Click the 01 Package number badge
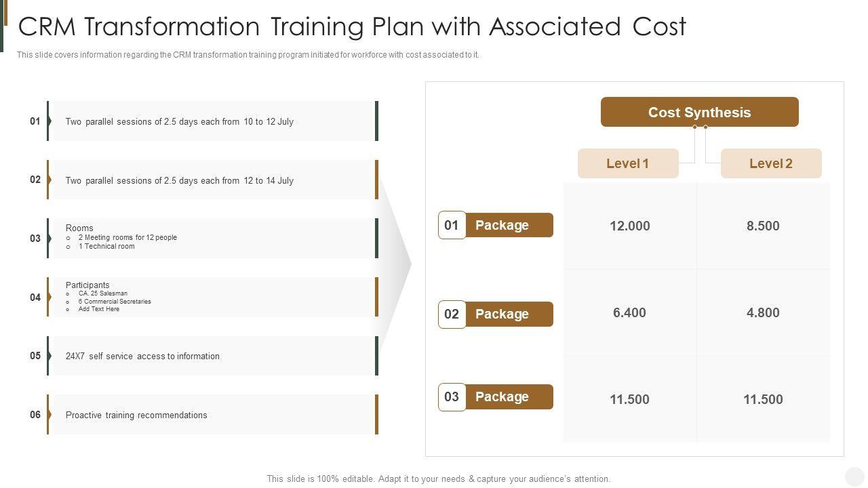The height and width of the screenshot is (488, 868). 452,225
